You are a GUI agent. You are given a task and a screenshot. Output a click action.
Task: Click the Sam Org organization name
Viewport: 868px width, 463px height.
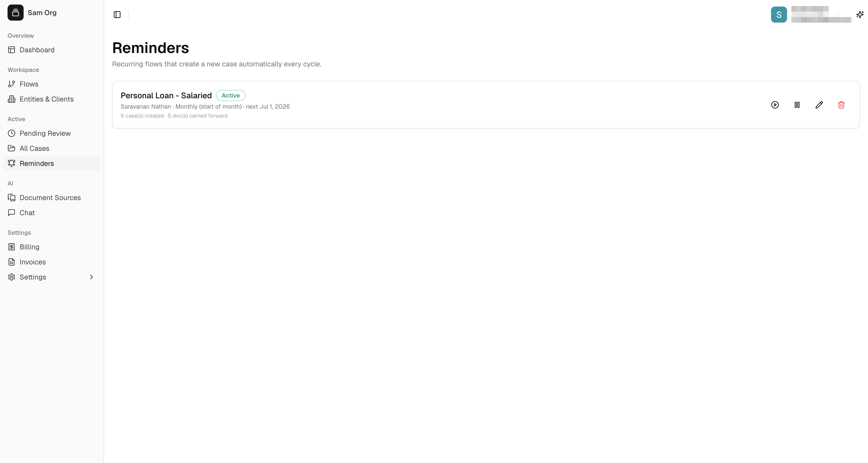click(x=42, y=13)
